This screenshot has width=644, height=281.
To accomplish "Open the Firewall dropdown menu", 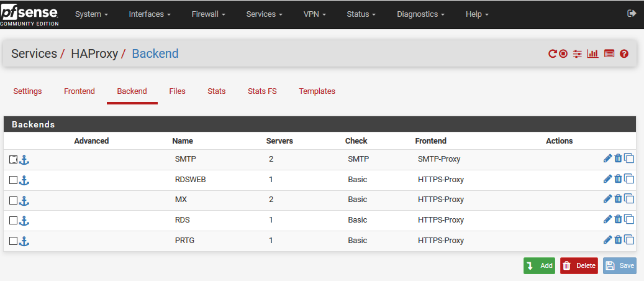I will click(x=209, y=14).
